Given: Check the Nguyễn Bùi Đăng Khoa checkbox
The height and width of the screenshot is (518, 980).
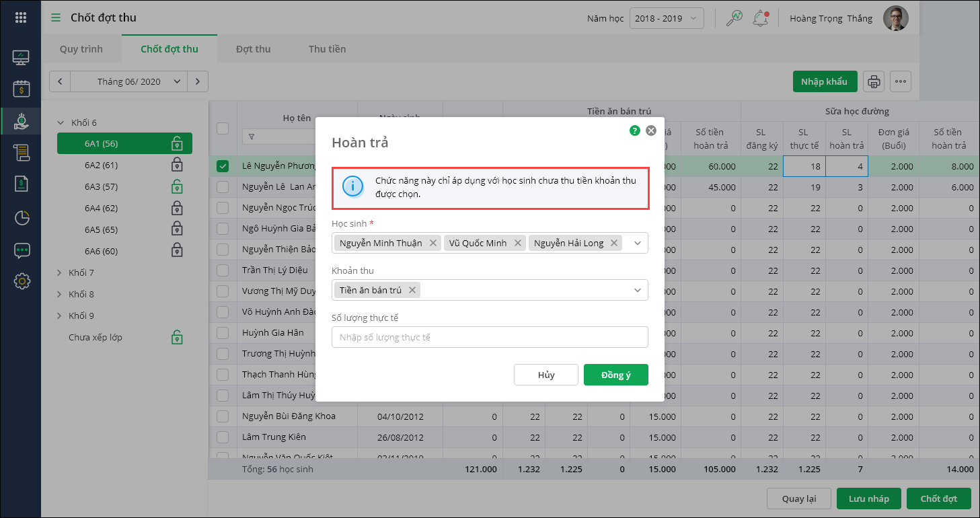Looking at the screenshot, I should pyautogui.click(x=223, y=416).
